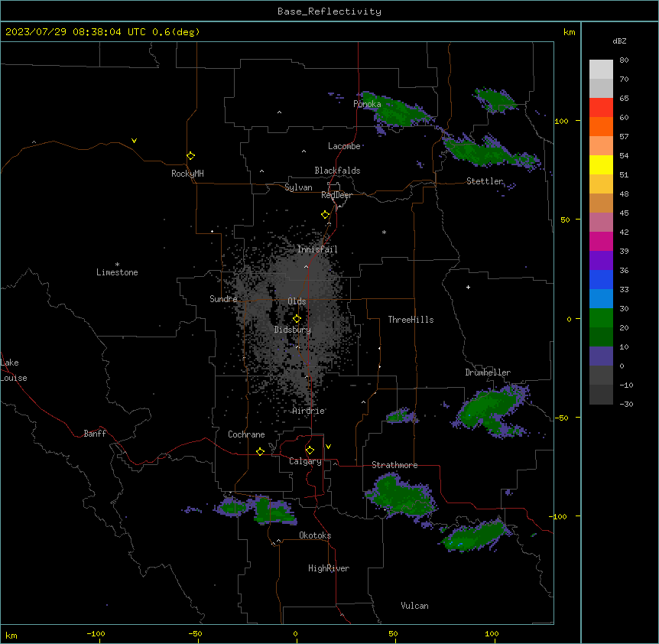Select the Airdrie label

tap(309, 411)
